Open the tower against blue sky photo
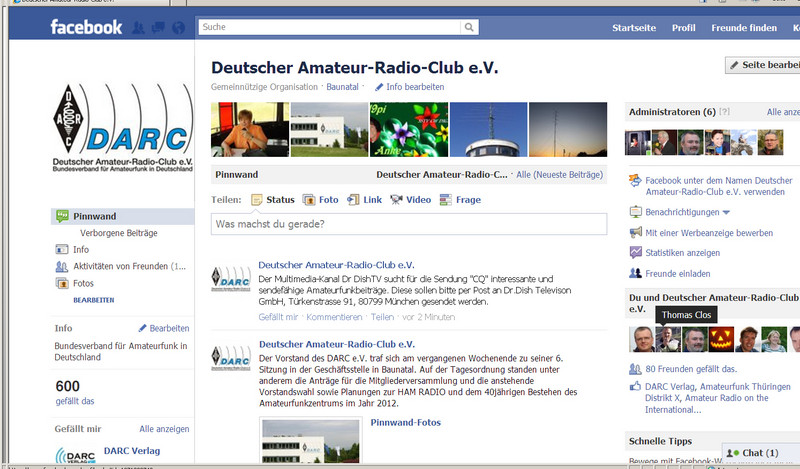Screen dimensions: 800x469 pyautogui.click(x=488, y=130)
